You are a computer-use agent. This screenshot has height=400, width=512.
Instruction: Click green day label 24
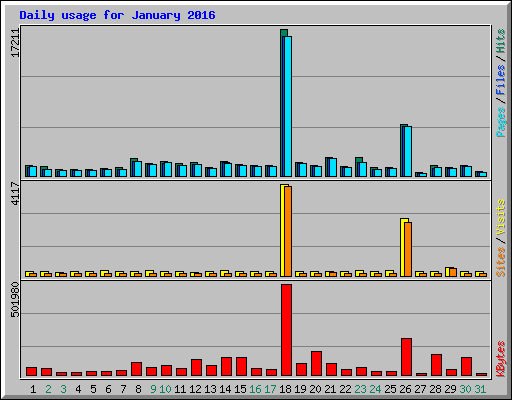(x=375, y=389)
